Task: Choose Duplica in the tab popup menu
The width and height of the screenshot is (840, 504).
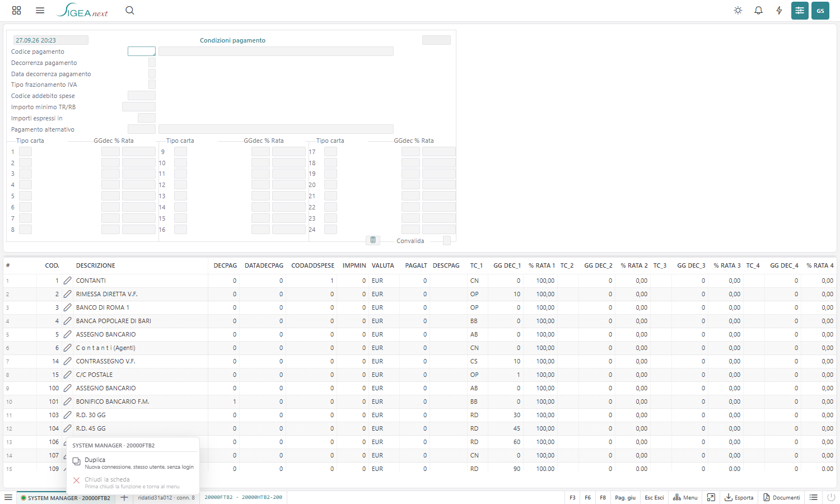Action: point(133,463)
